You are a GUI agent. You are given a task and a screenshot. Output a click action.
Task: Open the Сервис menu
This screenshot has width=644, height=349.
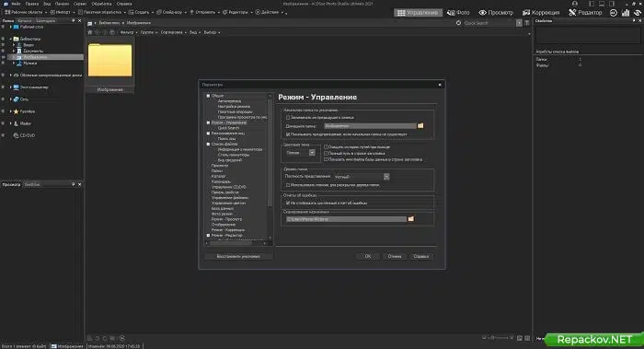pos(80,4)
